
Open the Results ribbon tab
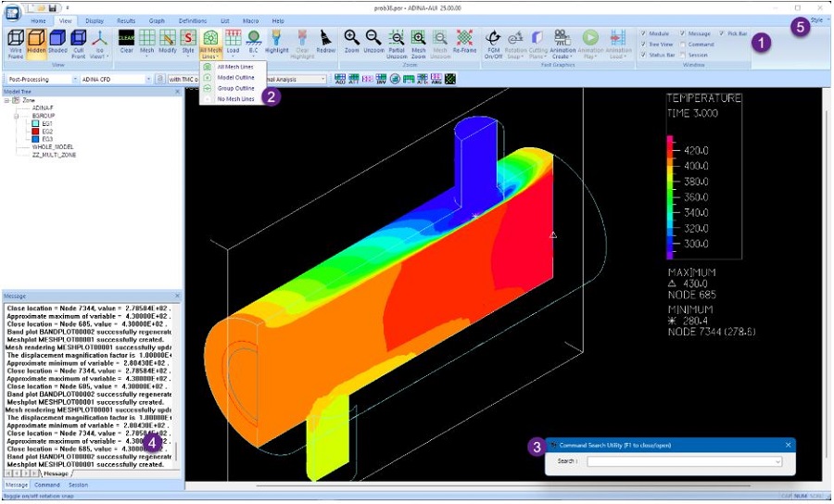click(126, 19)
